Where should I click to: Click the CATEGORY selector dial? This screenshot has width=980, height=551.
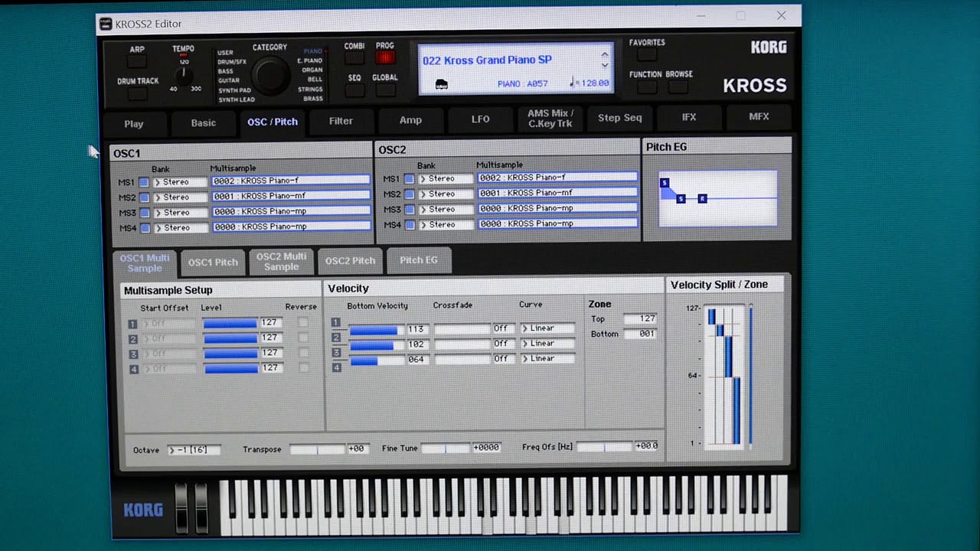pyautogui.click(x=270, y=75)
